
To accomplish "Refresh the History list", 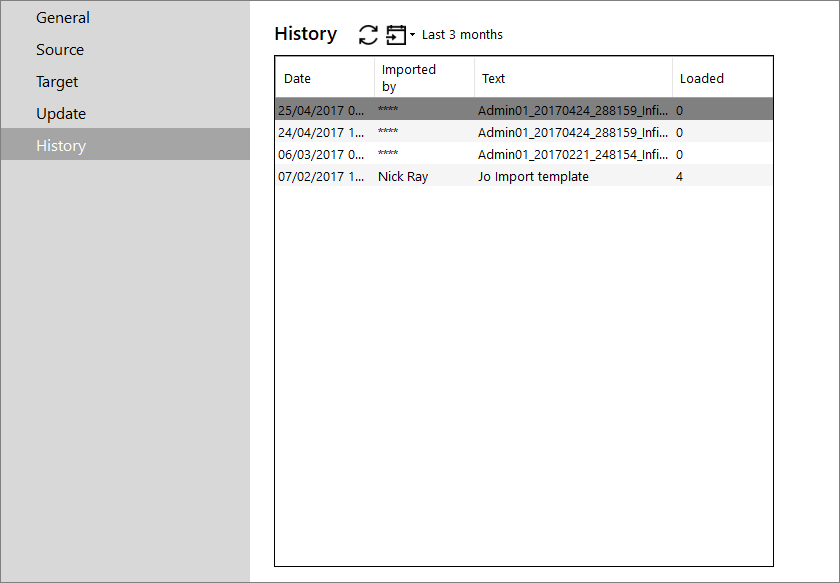I will point(368,35).
